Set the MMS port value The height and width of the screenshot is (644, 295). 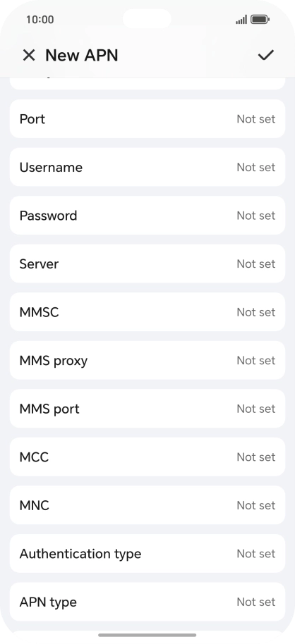click(147, 409)
